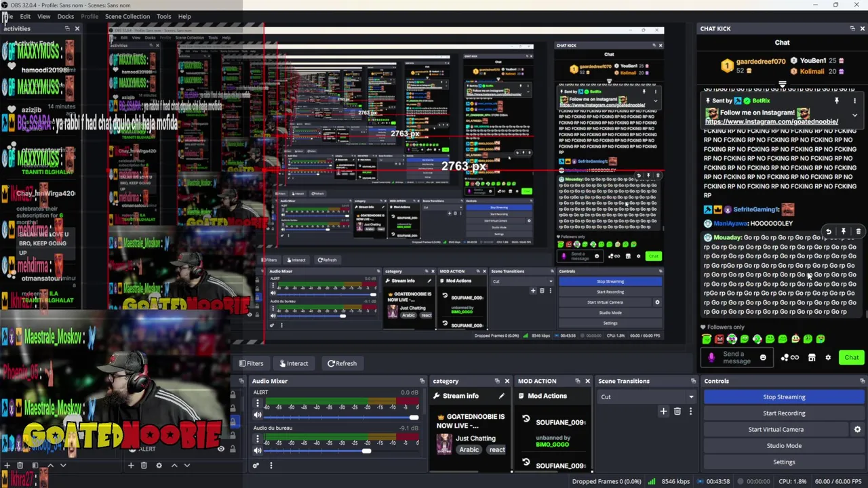
Task: Open advanced audio properties gear
Action: point(256,466)
